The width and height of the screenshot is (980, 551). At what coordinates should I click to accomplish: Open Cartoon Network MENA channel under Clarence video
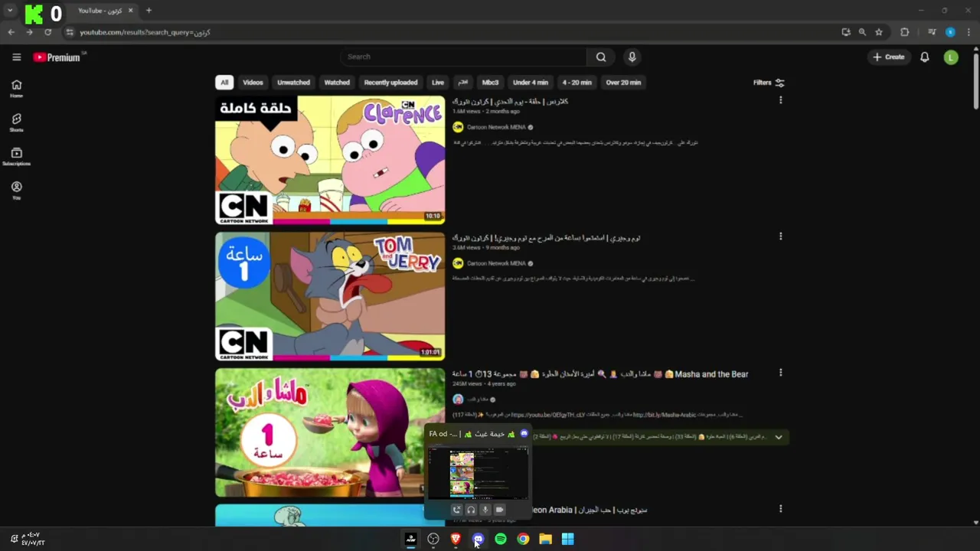(496, 127)
